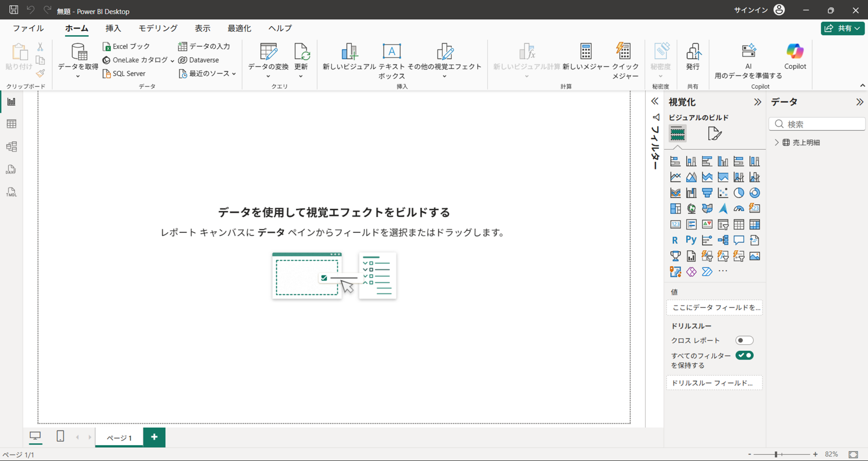
Task: Expand the 売上明細 table in Data pane
Action: point(777,142)
